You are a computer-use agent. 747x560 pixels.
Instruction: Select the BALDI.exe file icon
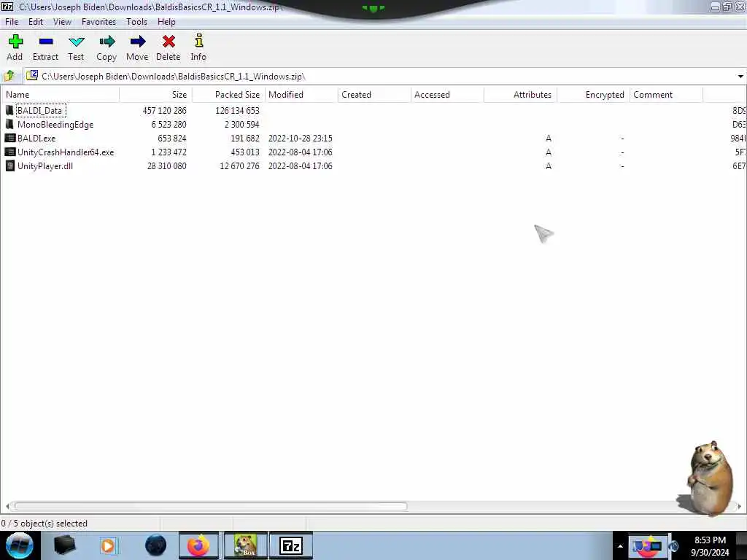tap(10, 138)
